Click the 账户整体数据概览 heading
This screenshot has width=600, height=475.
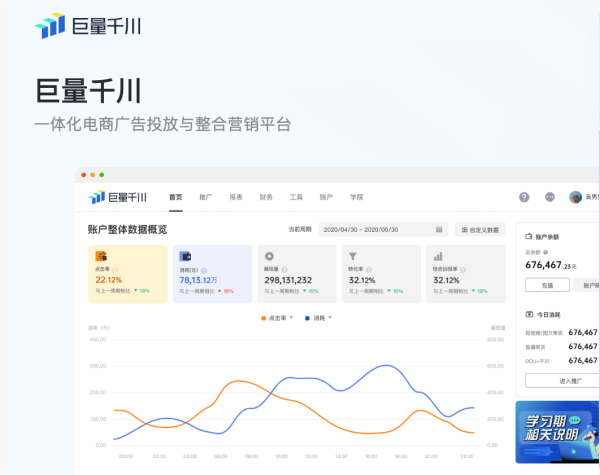(x=127, y=229)
